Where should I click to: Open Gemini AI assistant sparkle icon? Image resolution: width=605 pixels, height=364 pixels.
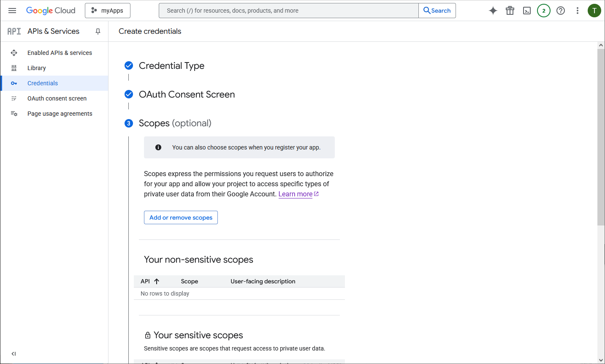pos(493,11)
